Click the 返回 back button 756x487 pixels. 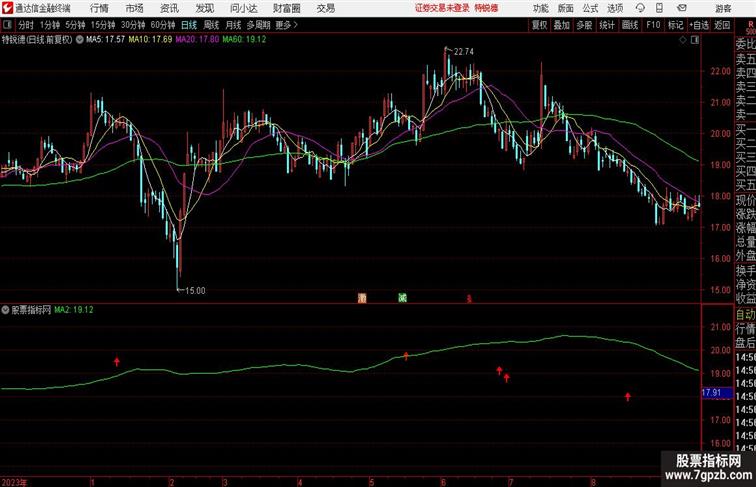click(x=722, y=25)
